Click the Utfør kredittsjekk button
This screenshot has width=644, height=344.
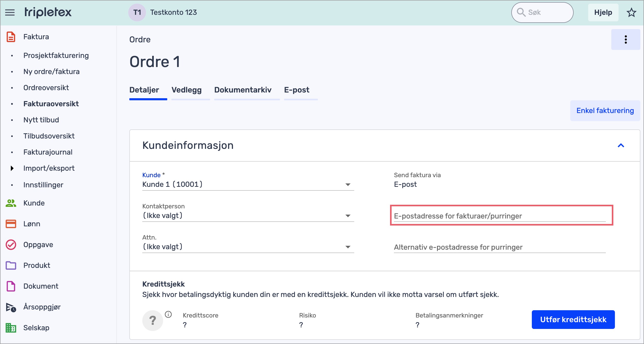click(x=573, y=320)
